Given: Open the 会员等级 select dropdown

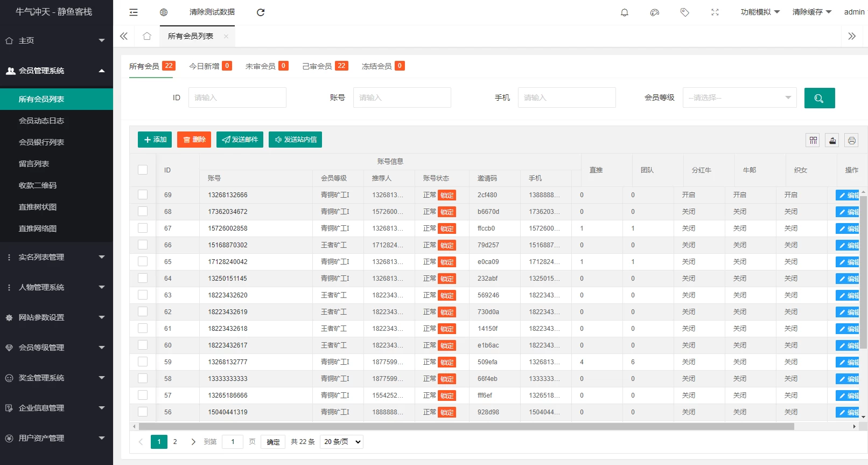Looking at the screenshot, I should [739, 98].
